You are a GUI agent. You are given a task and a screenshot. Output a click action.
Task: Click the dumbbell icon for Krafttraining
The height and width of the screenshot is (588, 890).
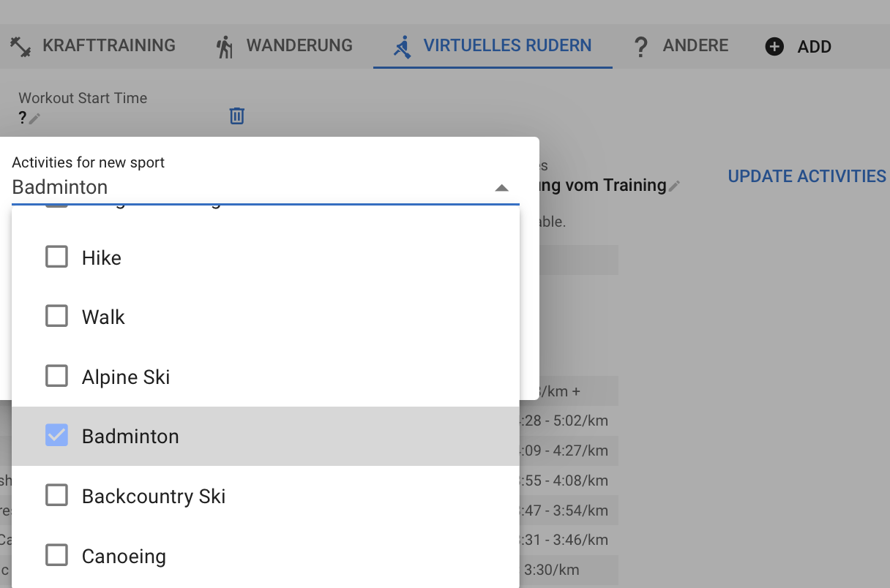20,47
